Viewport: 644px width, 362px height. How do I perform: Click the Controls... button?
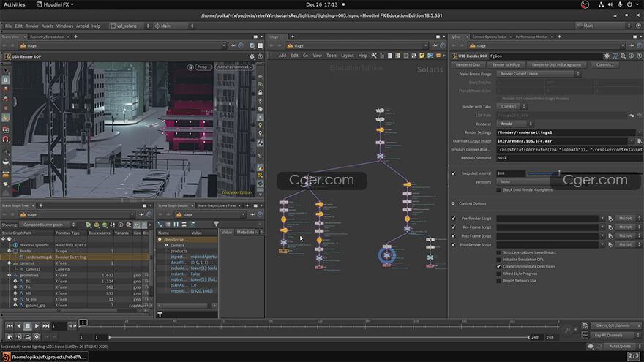(604, 65)
